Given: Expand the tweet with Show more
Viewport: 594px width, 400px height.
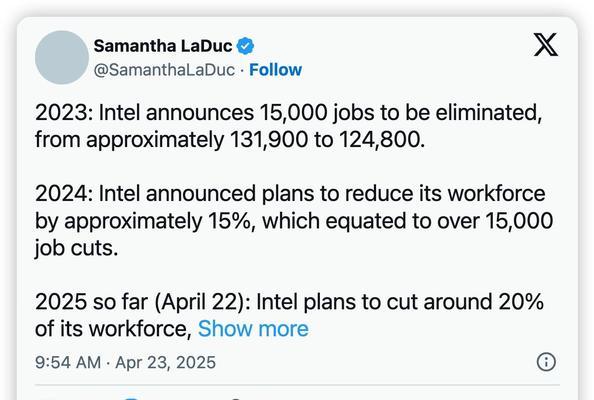Looking at the screenshot, I should tap(253, 328).
